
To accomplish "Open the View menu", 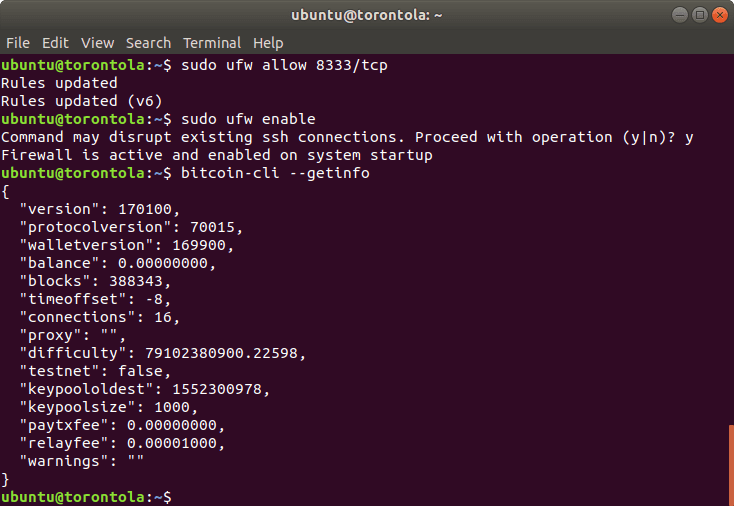I will click(98, 43).
